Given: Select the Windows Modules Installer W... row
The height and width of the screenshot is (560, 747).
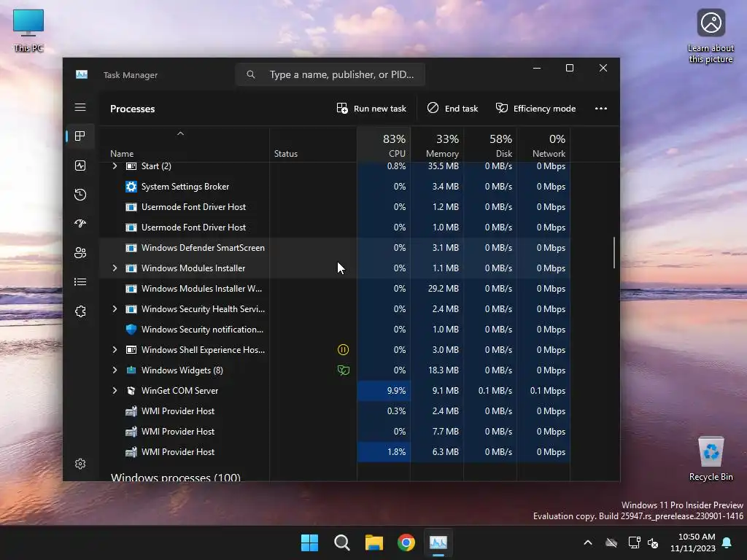Looking at the screenshot, I should tap(334, 289).
